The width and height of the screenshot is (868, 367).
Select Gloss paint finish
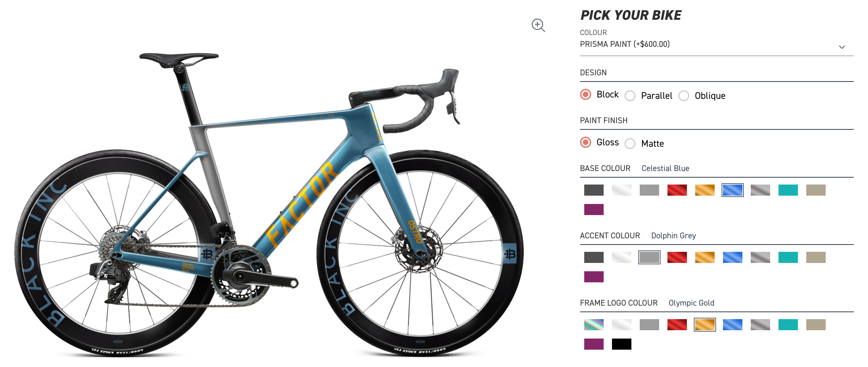coord(586,142)
